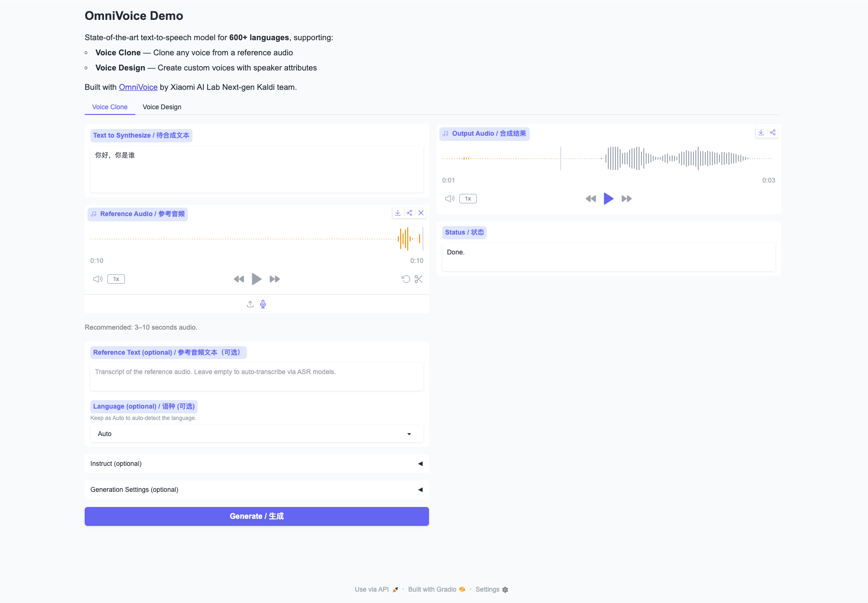Toggle reference audio volume
Screen dimensions: 868x603
(x=98, y=279)
